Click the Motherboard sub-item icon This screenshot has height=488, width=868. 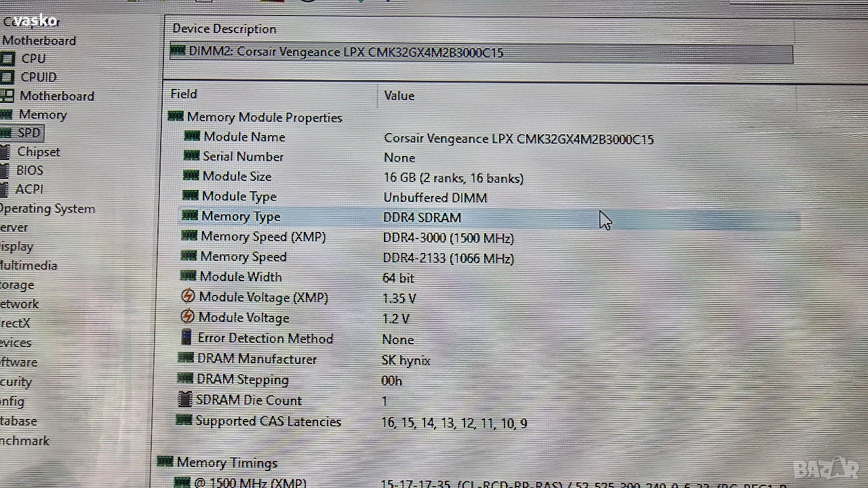pyautogui.click(x=7, y=96)
